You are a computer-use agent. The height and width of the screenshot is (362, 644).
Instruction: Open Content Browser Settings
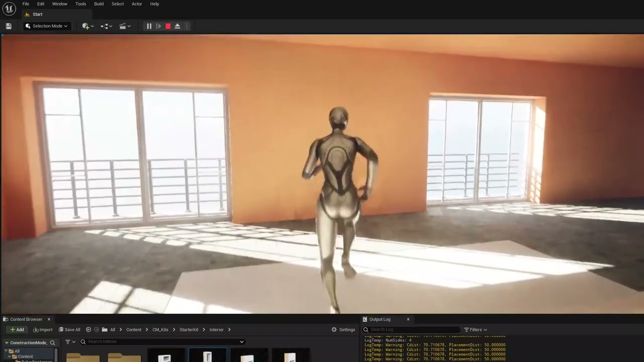[x=343, y=330]
